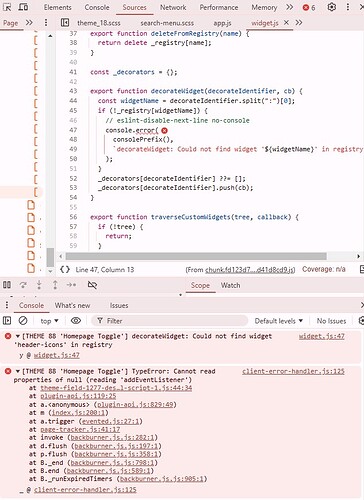Screen dimensions: 364x500
Task: Close the widget.js file tab
Action: tap(286, 22)
